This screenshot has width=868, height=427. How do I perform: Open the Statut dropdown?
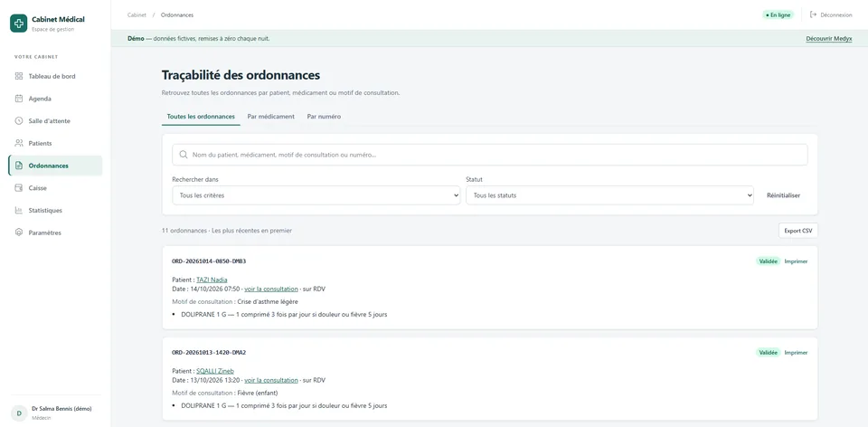[x=609, y=195]
